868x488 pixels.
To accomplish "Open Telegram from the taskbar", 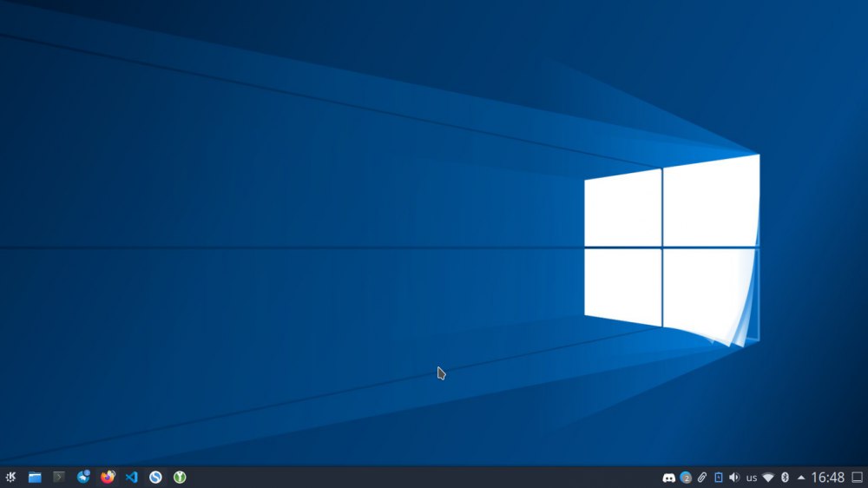I will [83, 477].
